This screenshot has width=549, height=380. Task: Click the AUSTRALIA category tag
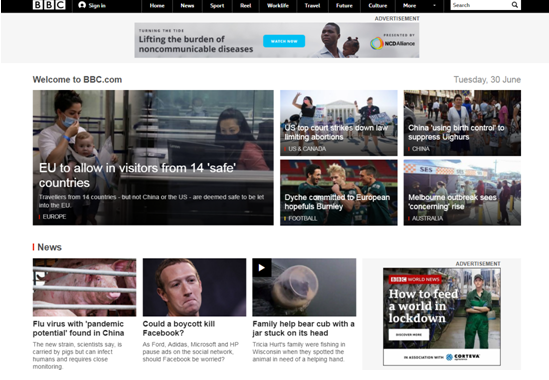pyautogui.click(x=427, y=219)
